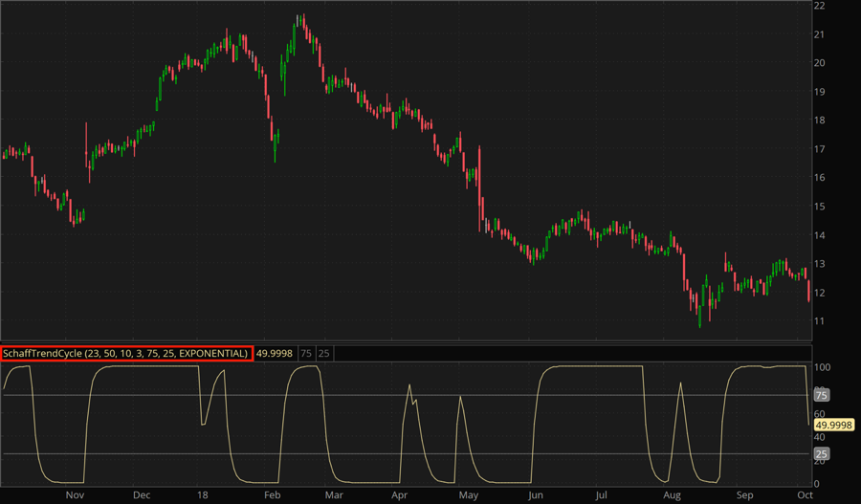Image resolution: width=861 pixels, height=504 pixels.
Task: Click the Oct label on time axis
Action: 806,496
